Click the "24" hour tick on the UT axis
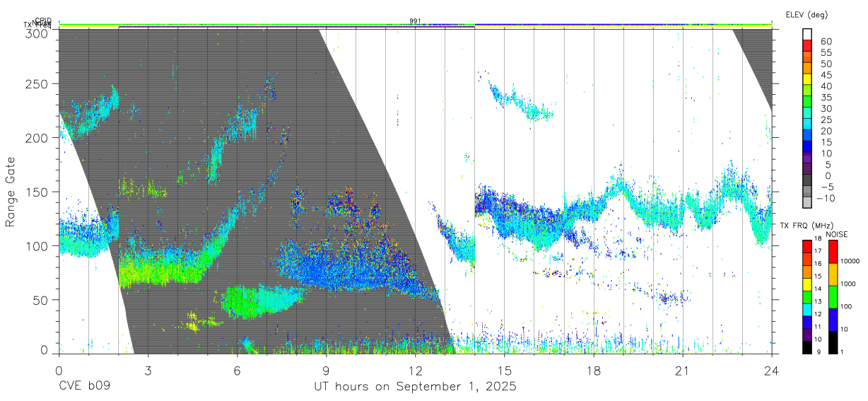Screen dimensions: 868x401 click(772, 370)
